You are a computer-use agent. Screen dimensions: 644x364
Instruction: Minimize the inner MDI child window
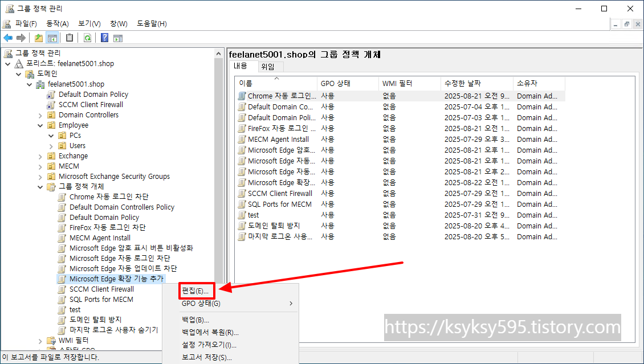point(616,24)
